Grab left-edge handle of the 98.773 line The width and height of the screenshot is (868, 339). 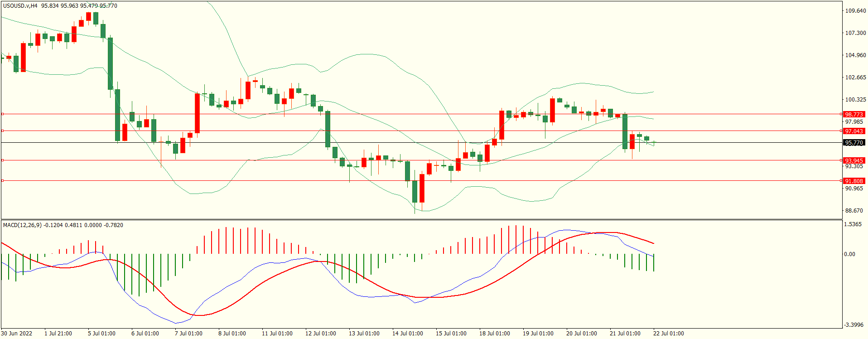(x=3, y=114)
